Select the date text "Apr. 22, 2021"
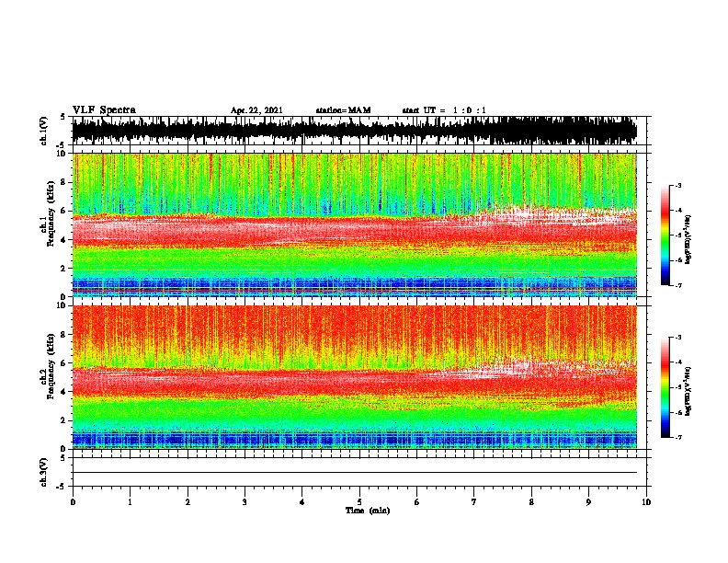The height and width of the screenshot is (563, 728). point(256,110)
